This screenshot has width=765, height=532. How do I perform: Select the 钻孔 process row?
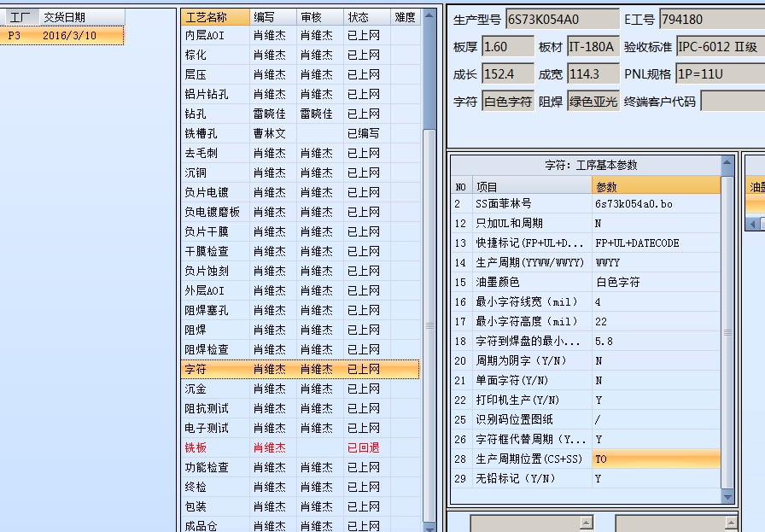pyautogui.click(x=300, y=114)
